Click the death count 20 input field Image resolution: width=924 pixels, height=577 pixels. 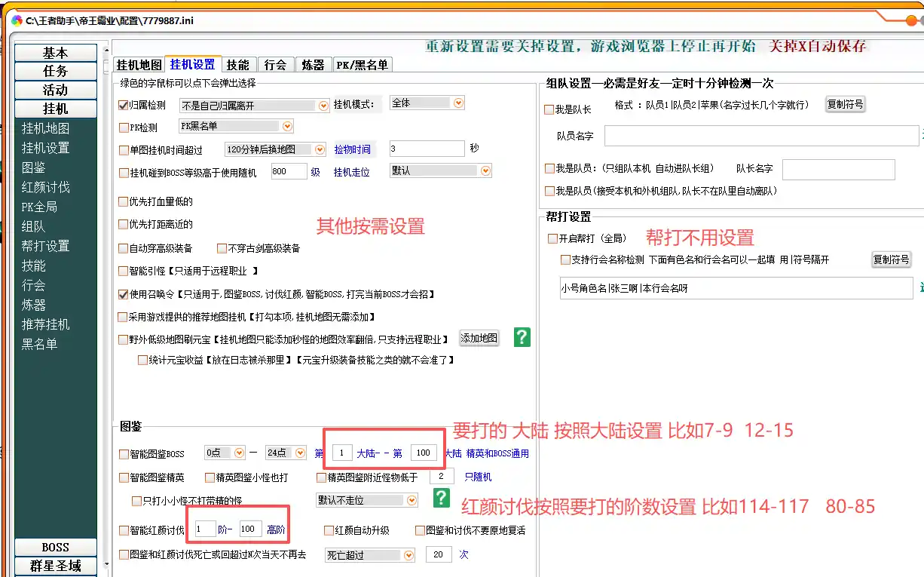[x=439, y=554]
